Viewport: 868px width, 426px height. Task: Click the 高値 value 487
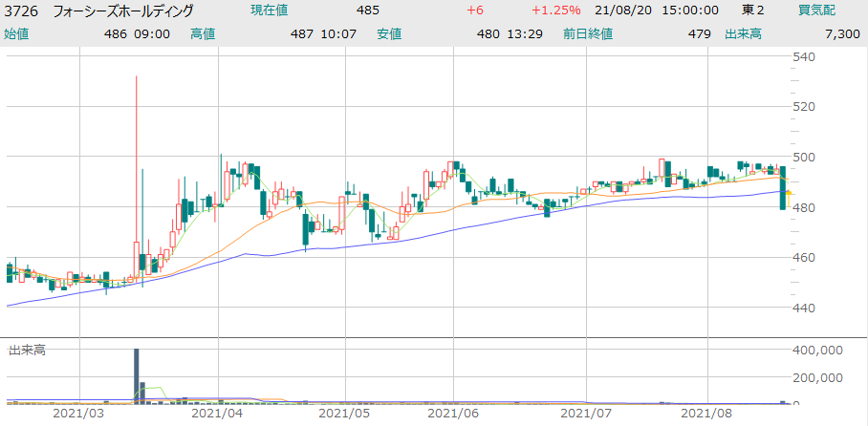tap(302, 33)
